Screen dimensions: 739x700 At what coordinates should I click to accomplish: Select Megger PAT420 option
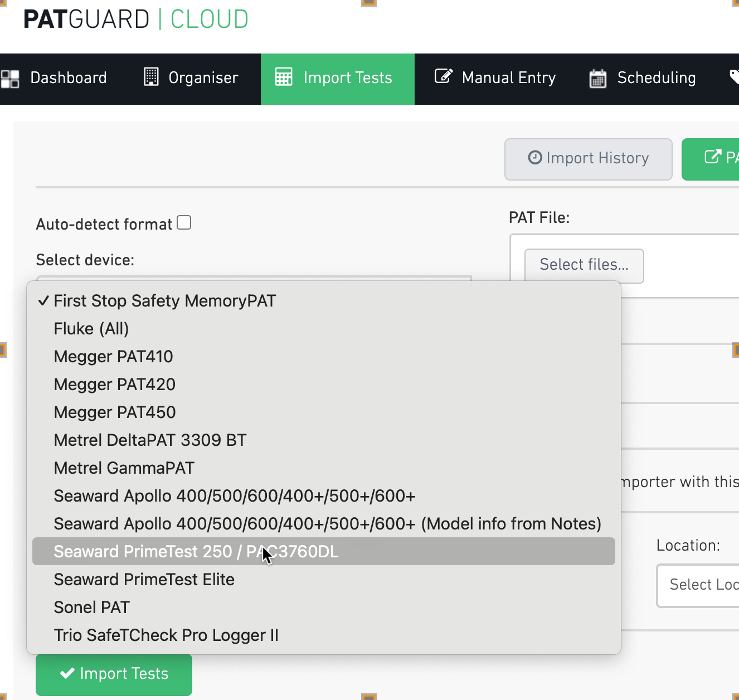tap(324, 385)
